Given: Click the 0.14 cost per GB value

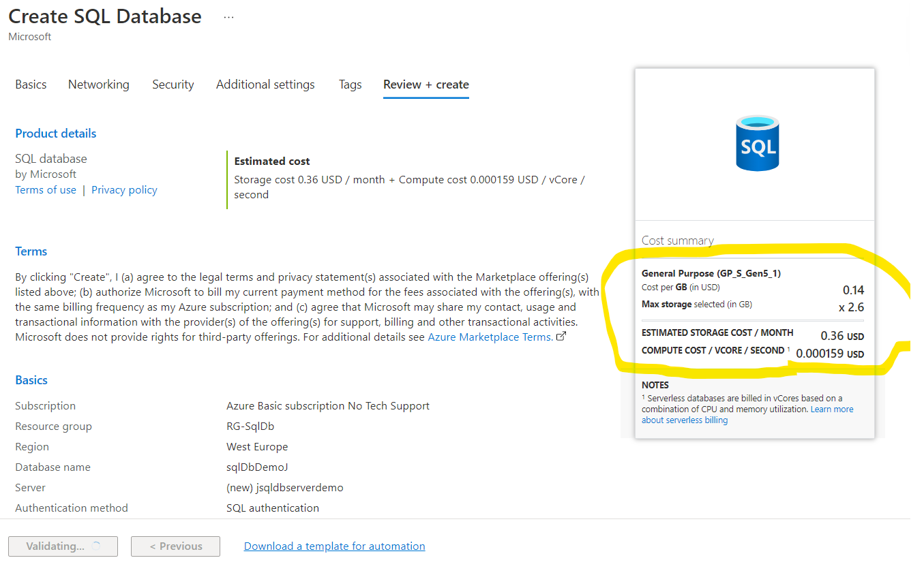Looking at the screenshot, I should 853,290.
